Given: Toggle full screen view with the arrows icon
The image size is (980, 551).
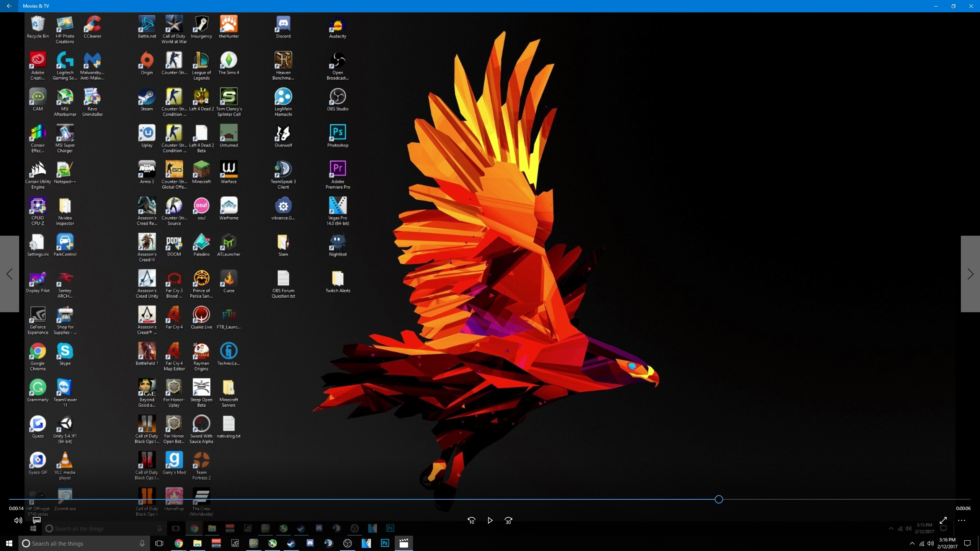Looking at the screenshot, I should click(x=943, y=520).
